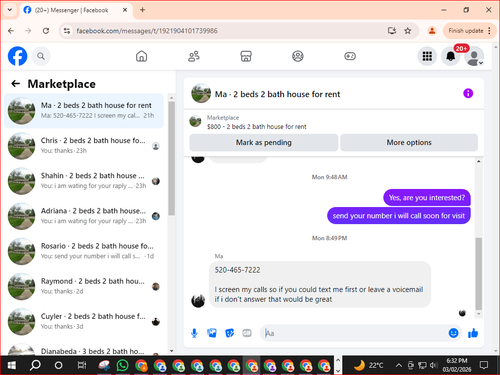The width and height of the screenshot is (500, 375).
Task: Go to the Home feed icon
Action: click(141, 56)
